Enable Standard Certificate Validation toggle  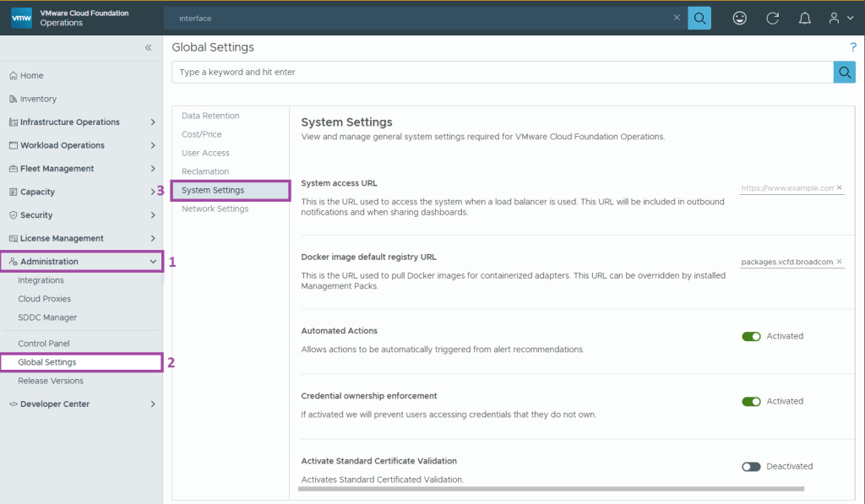[751, 466]
